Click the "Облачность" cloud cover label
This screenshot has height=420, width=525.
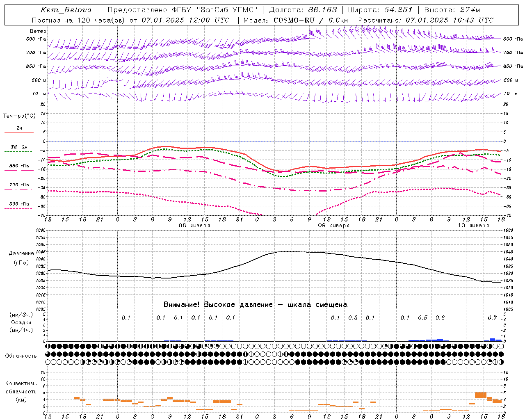point(21,356)
